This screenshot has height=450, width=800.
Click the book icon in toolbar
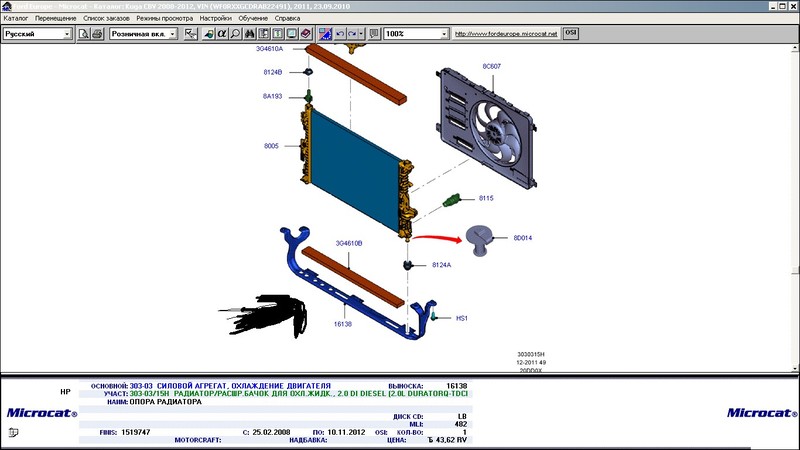pyautogui.click(x=305, y=34)
